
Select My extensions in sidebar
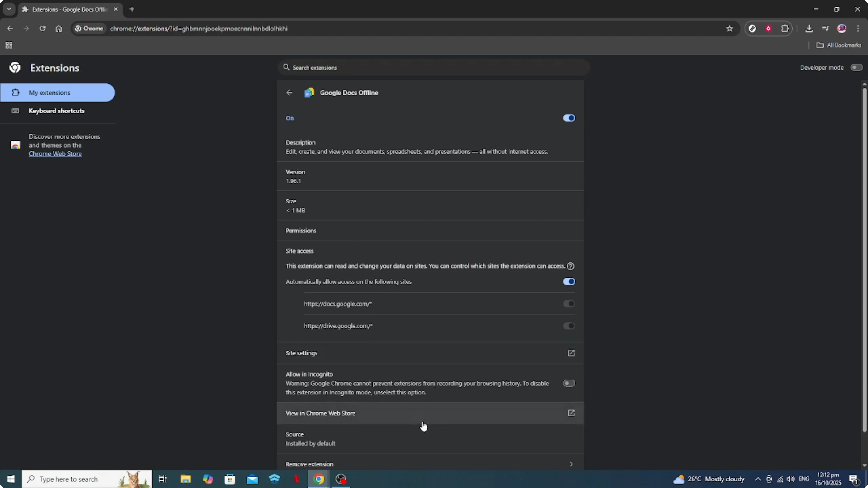[57, 93]
